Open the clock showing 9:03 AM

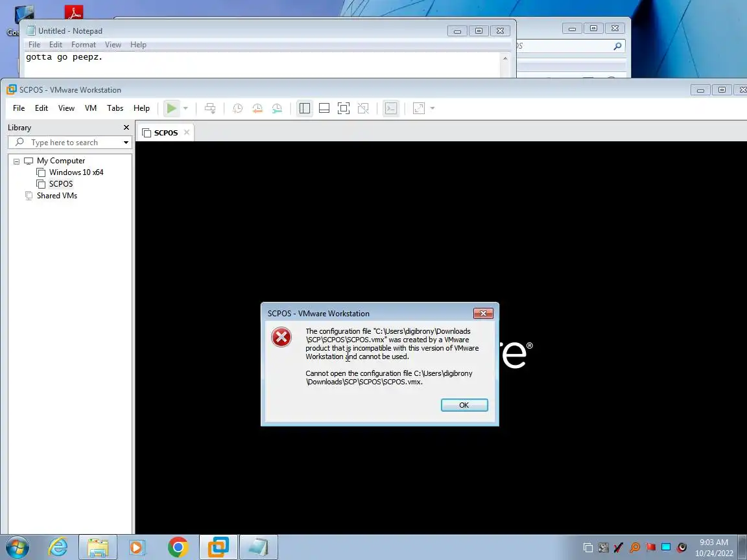pyautogui.click(x=714, y=548)
